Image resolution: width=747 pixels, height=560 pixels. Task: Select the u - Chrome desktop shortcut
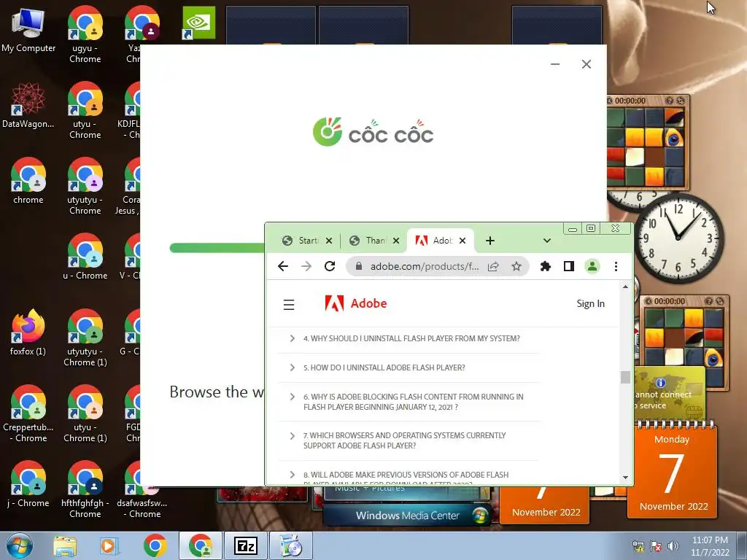click(x=85, y=256)
